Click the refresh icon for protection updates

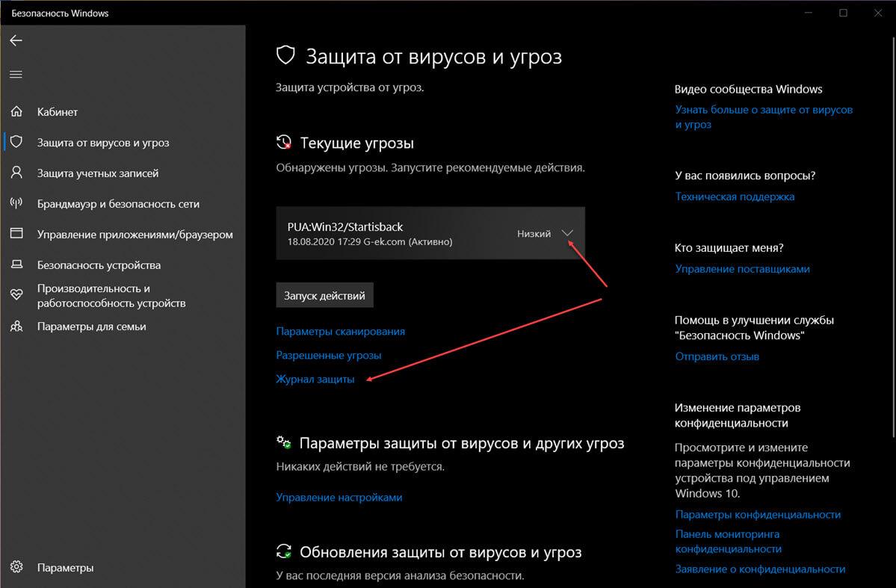[x=283, y=551]
